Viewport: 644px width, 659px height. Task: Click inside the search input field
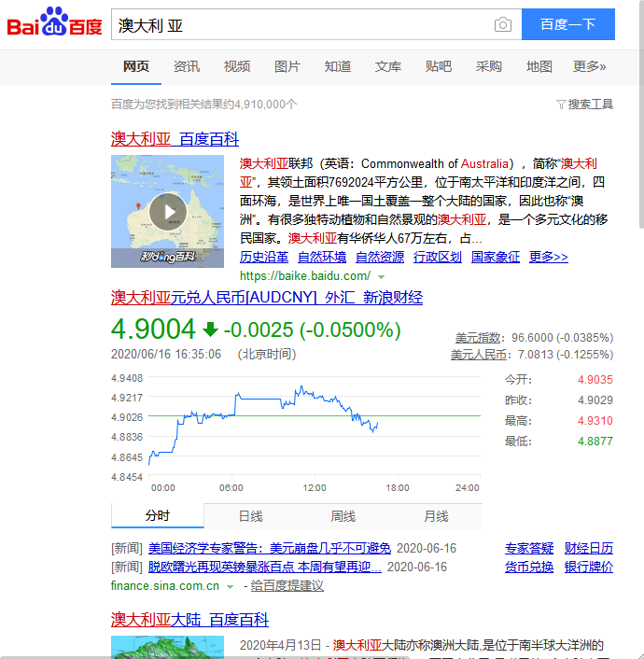coord(299,25)
